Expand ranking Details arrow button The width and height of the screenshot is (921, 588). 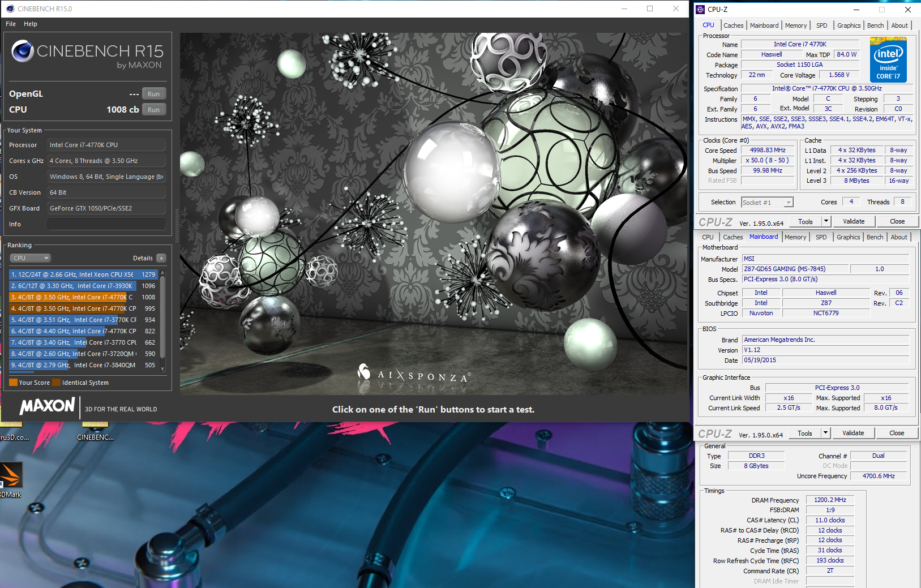pyautogui.click(x=161, y=258)
